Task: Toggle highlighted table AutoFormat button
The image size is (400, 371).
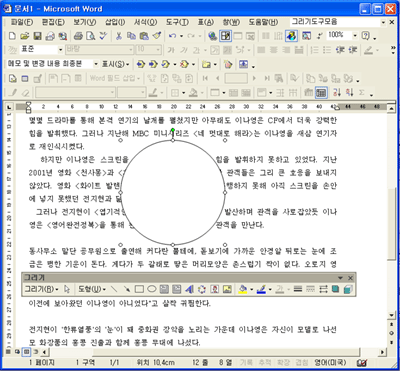Action: click(x=321, y=92)
